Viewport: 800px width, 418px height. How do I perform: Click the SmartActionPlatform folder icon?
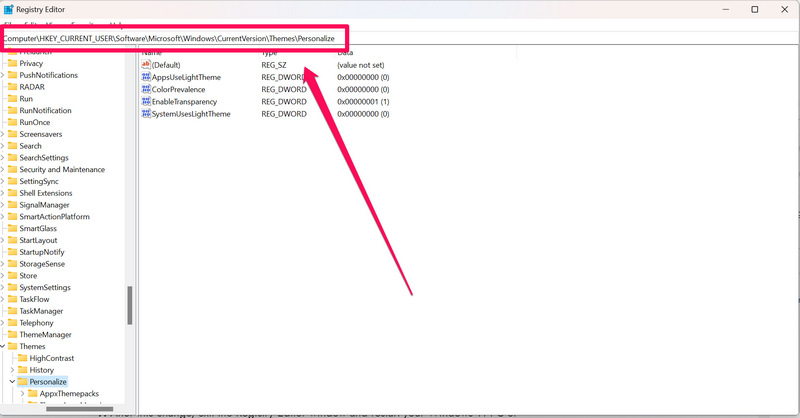[13, 216]
